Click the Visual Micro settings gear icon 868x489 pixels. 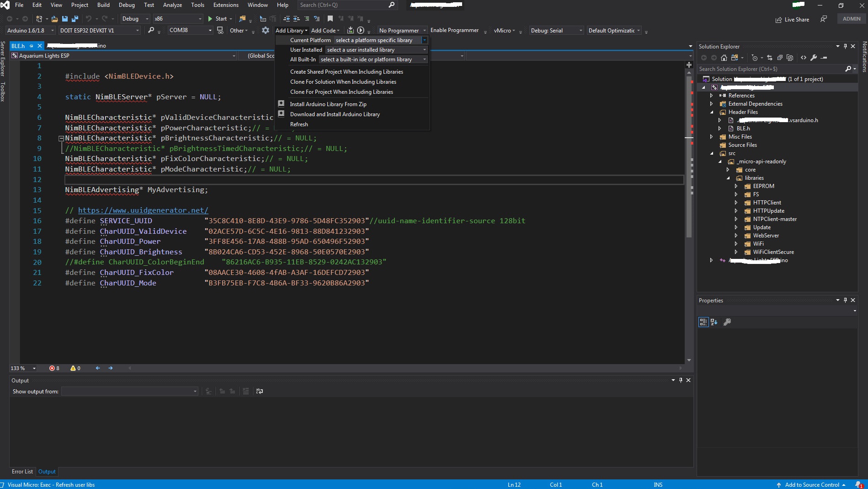click(266, 30)
